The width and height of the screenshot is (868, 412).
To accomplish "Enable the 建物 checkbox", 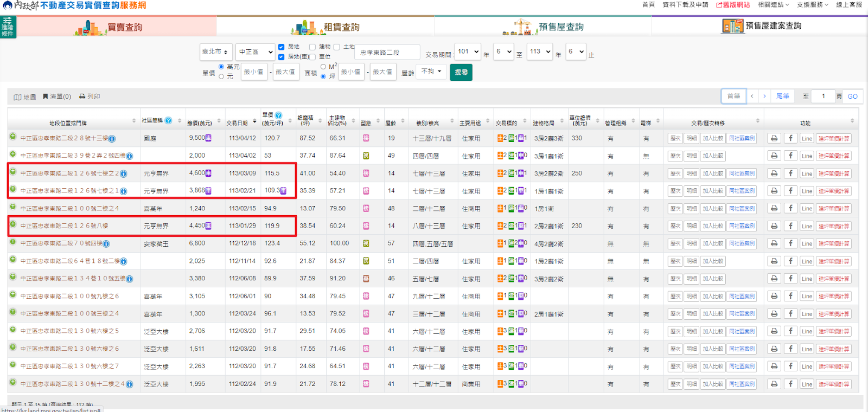I will pyautogui.click(x=312, y=47).
